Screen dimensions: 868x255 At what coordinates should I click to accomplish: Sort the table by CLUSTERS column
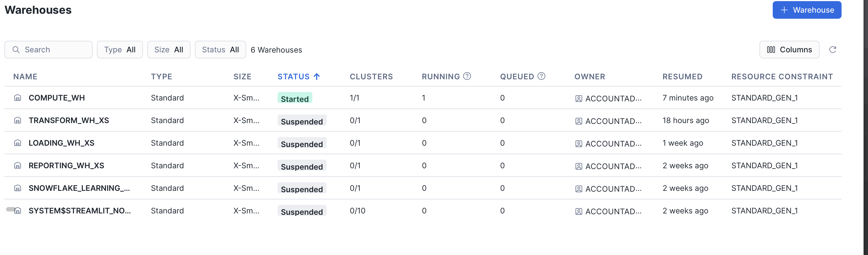pos(371,77)
